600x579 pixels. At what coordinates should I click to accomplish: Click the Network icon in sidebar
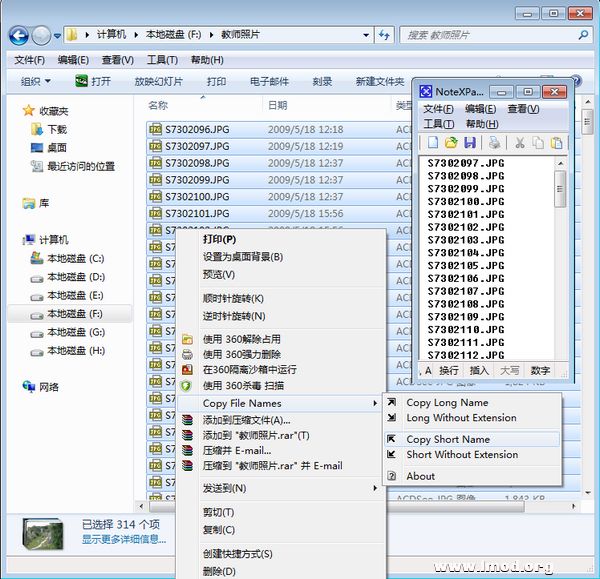(x=29, y=387)
